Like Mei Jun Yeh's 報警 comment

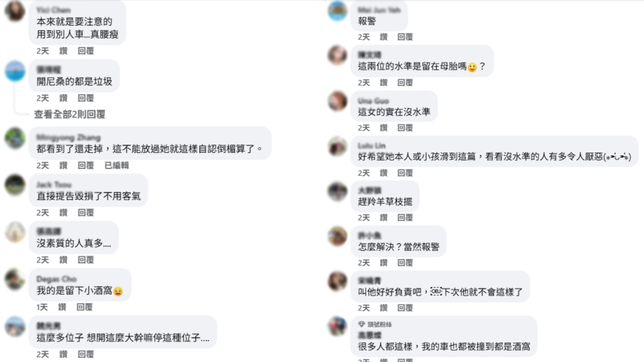point(384,37)
